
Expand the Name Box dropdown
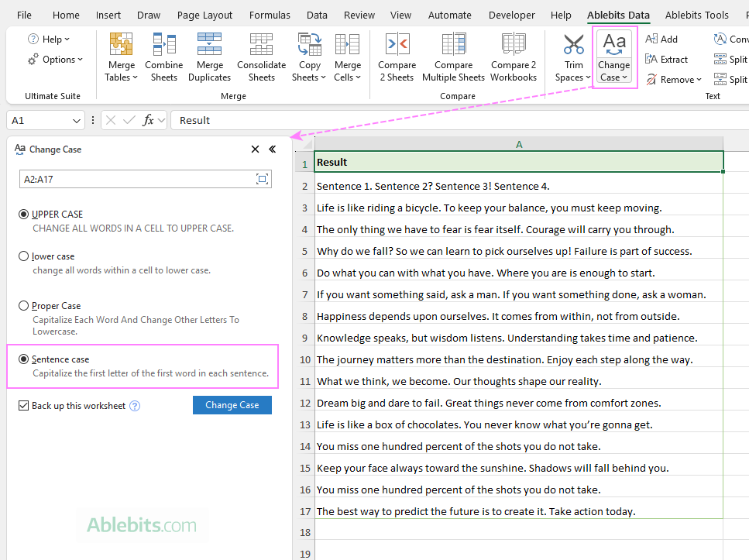[77, 120]
